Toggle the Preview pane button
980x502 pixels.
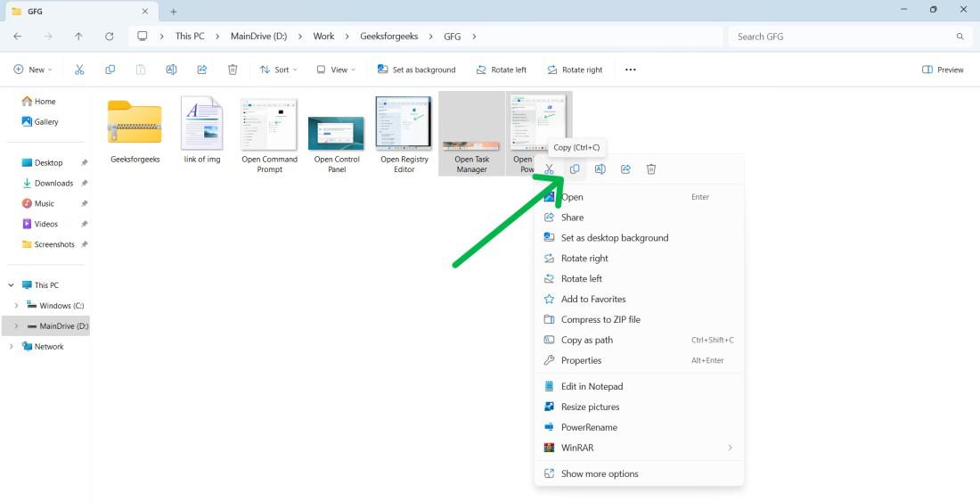click(x=943, y=70)
